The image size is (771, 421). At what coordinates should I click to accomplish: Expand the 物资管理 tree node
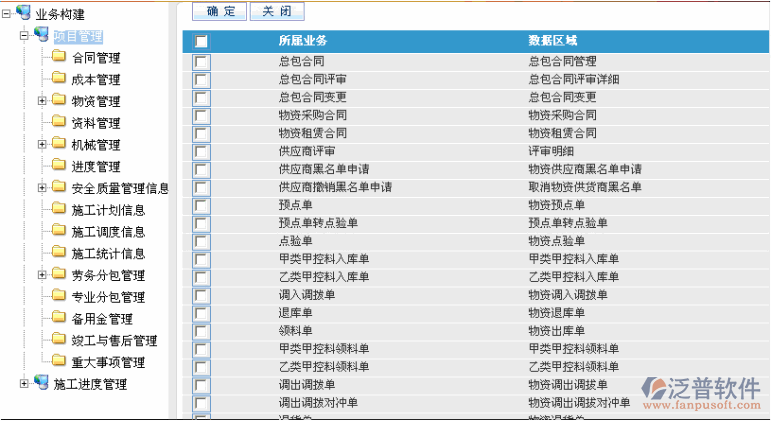tap(42, 101)
